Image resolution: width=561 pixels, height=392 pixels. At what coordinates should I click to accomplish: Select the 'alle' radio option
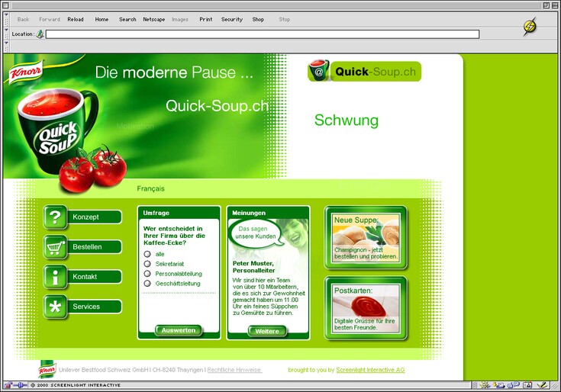tap(147, 254)
